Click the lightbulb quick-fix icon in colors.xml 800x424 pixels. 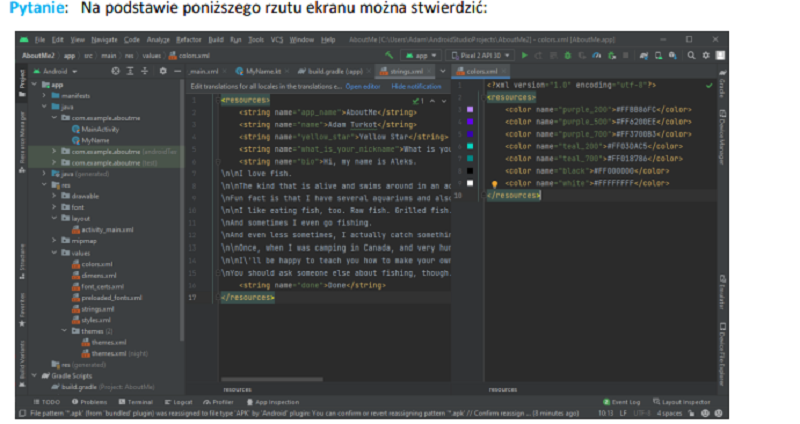pyautogui.click(x=494, y=184)
